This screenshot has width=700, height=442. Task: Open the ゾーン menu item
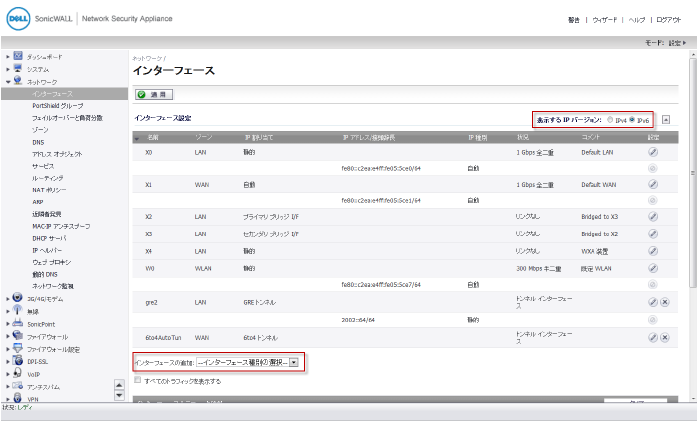40,130
